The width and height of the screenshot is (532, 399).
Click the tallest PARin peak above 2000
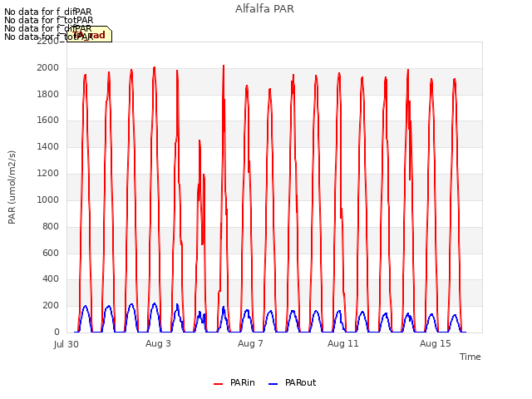tap(224, 66)
